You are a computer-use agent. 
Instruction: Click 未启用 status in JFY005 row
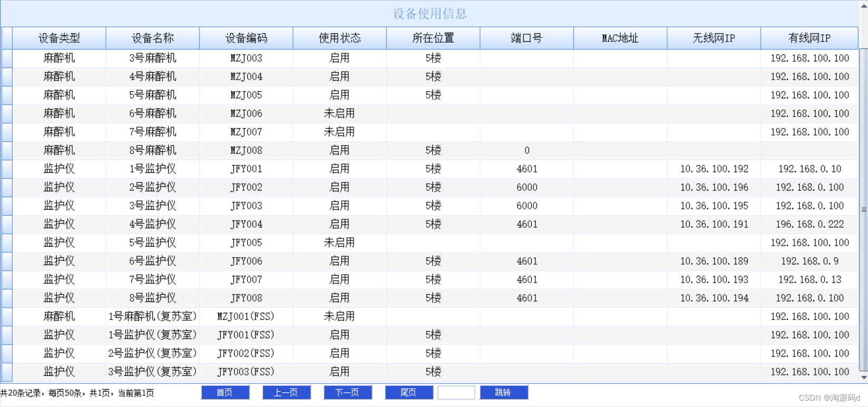(340, 243)
